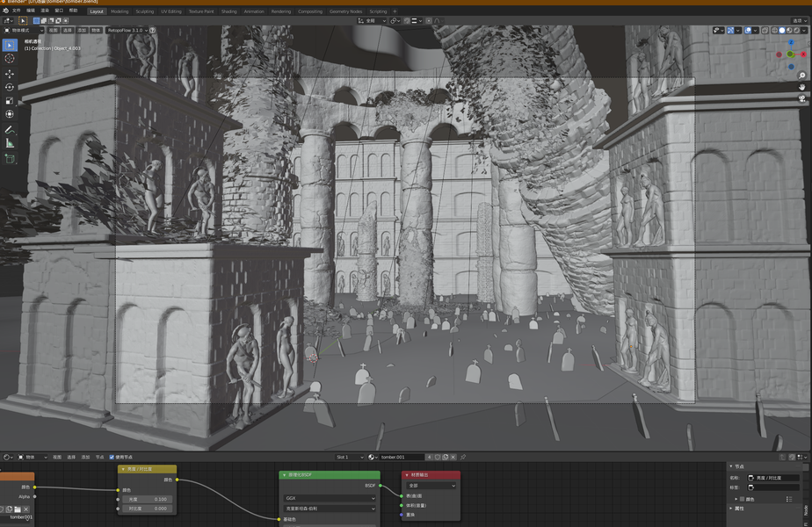Screen dimensions: 812x527
Task: Select the Add Cube tool
Action: coord(10,158)
